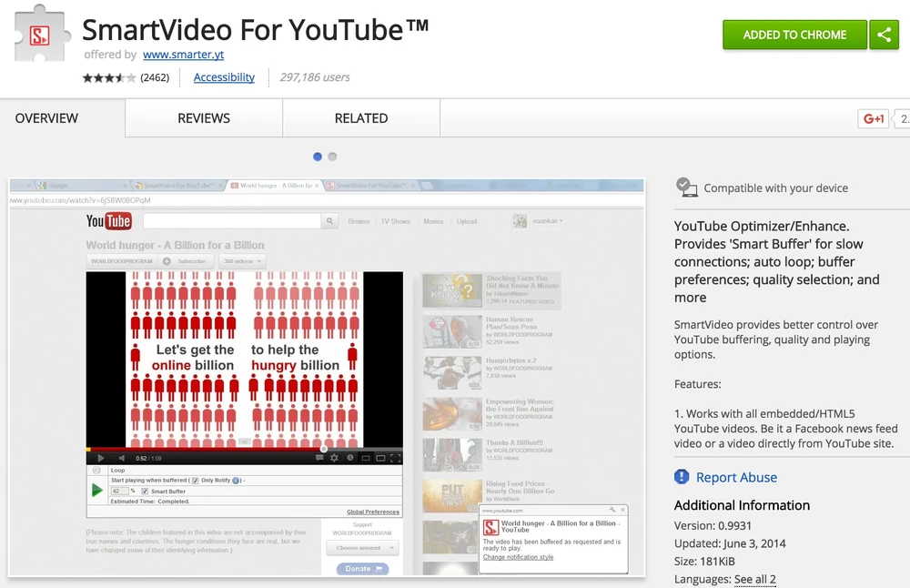
Task: Click the pin icon on the buffering notification popup
Action: [612, 510]
